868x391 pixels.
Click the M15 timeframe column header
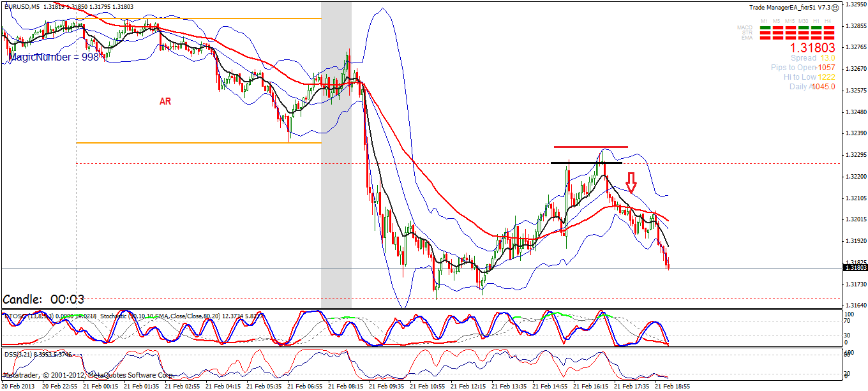[789, 21]
